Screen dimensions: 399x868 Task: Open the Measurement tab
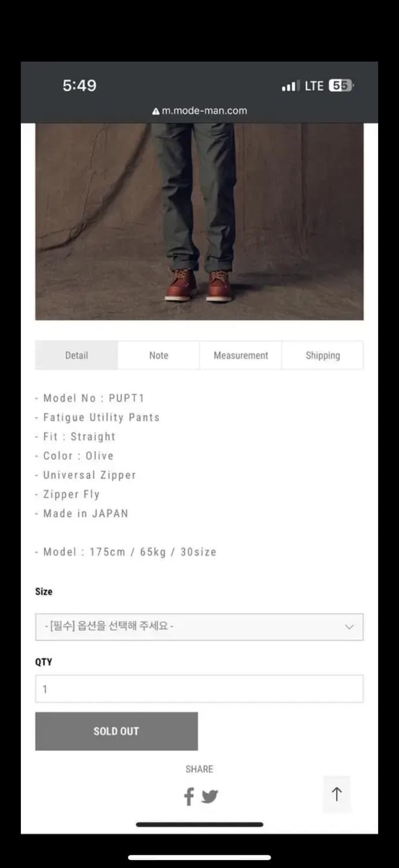(x=241, y=355)
